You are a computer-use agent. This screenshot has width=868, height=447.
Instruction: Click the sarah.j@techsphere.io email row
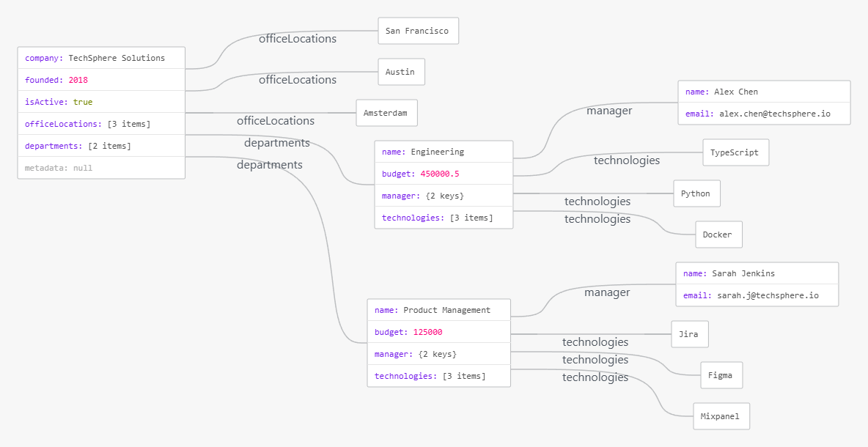757,295
